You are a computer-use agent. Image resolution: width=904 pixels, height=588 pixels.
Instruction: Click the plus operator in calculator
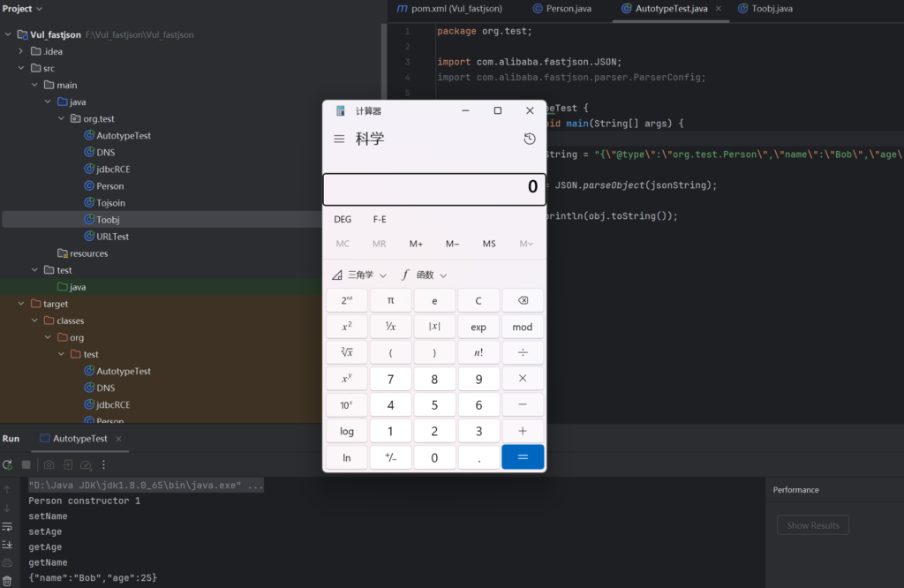coord(523,431)
